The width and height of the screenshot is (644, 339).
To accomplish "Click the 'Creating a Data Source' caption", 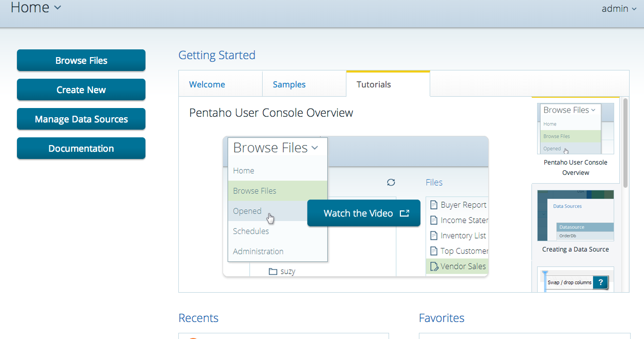I will coord(576,249).
